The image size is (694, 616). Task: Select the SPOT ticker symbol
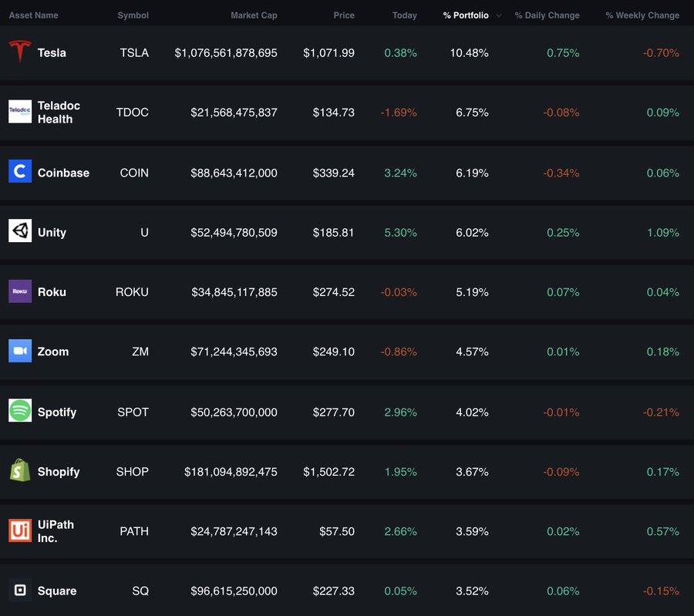tap(133, 412)
